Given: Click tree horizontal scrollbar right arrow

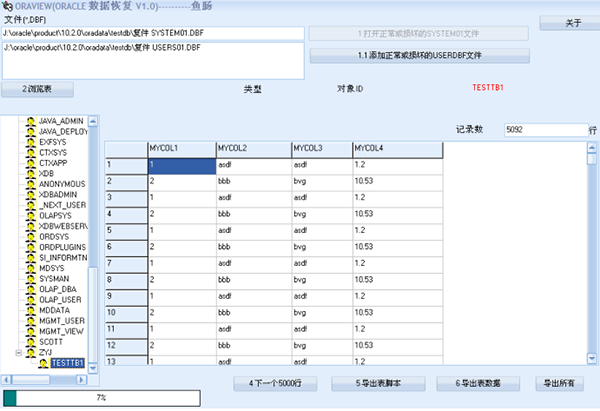Looking at the screenshot, I should pyautogui.click(x=81, y=380).
